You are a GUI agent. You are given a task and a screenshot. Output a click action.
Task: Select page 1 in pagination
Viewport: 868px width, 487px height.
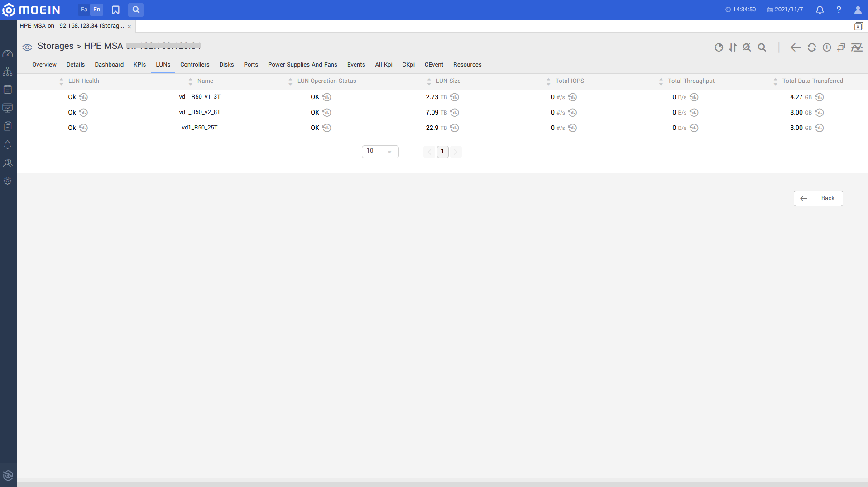(x=442, y=152)
